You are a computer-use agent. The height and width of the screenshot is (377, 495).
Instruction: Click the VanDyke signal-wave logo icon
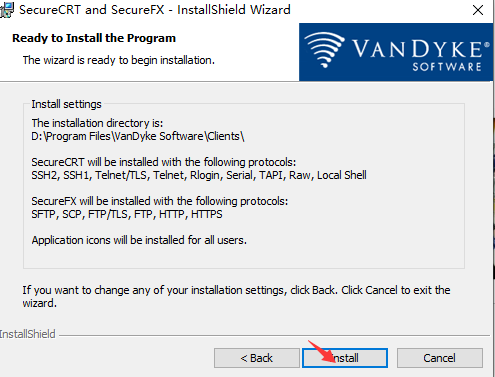(324, 50)
